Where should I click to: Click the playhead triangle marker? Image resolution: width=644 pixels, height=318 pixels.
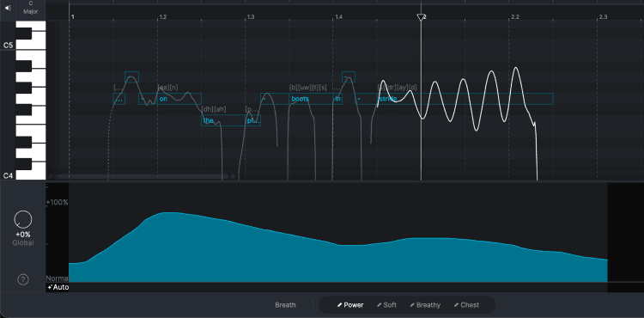tap(421, 17)
